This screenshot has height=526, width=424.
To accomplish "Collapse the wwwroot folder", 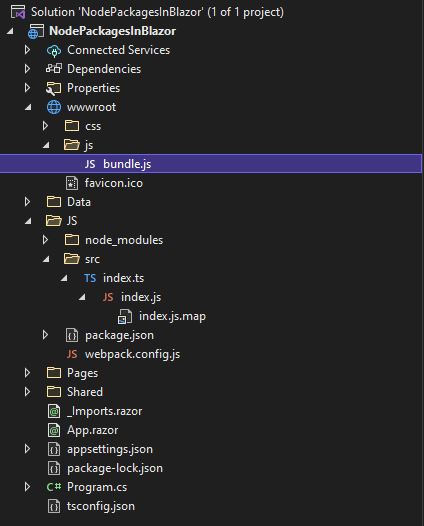I will point(28,107).
